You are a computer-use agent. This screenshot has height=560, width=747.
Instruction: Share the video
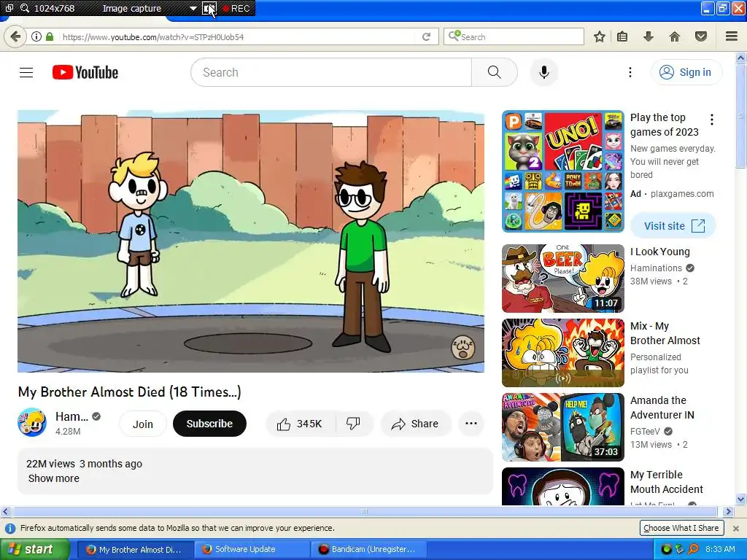(x=415, y=424)
